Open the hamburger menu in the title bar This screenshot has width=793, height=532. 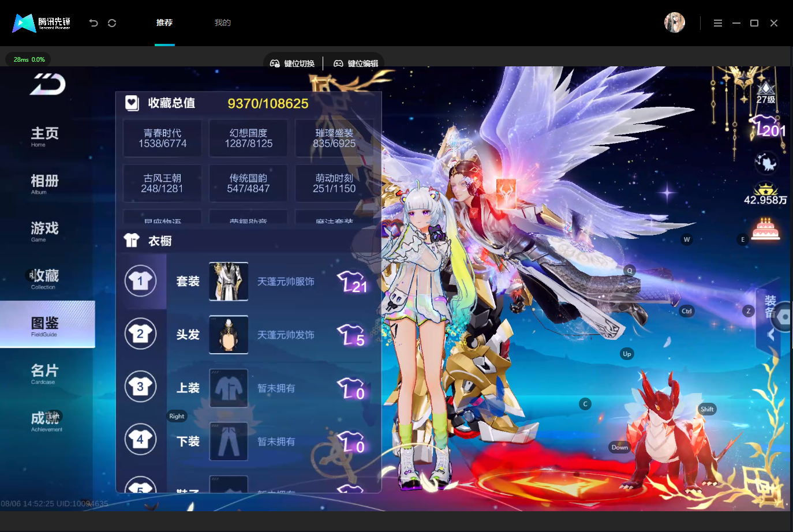(x=718, y=23)
